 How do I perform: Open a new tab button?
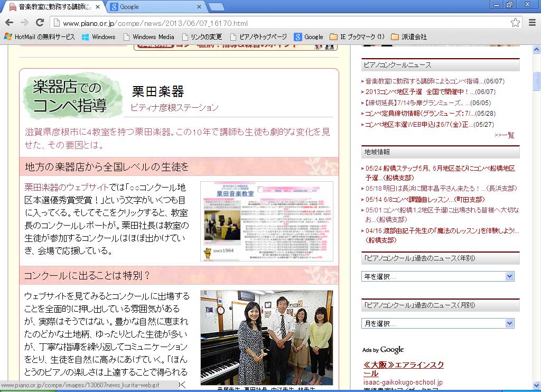point(216,7)
